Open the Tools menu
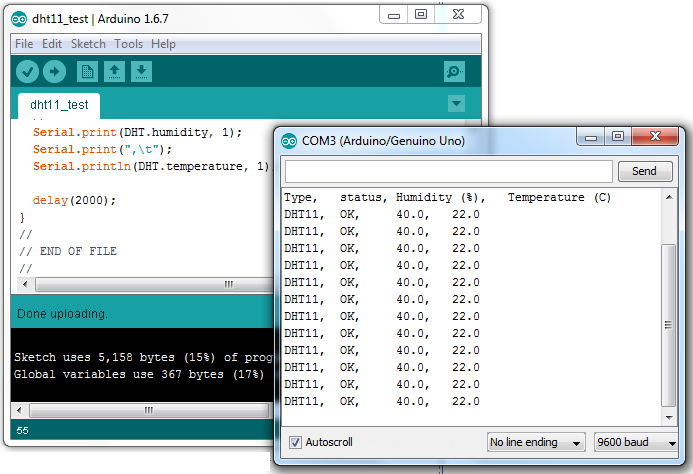 click(128, 44)
